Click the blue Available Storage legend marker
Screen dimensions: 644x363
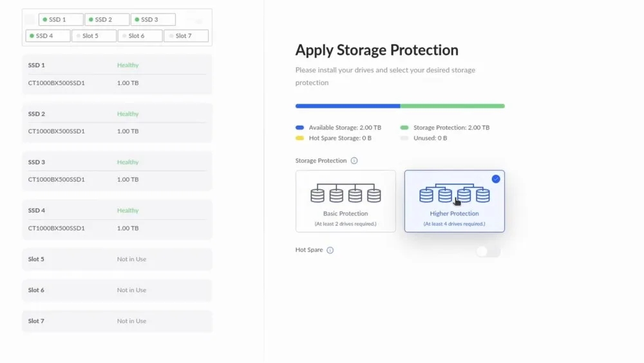tap(299, 128)
